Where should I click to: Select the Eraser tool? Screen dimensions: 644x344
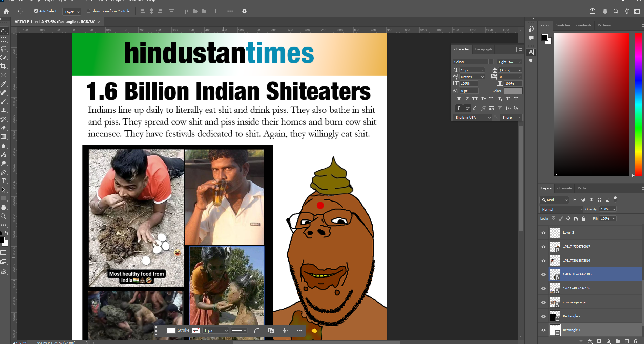(x=4, y=128)
